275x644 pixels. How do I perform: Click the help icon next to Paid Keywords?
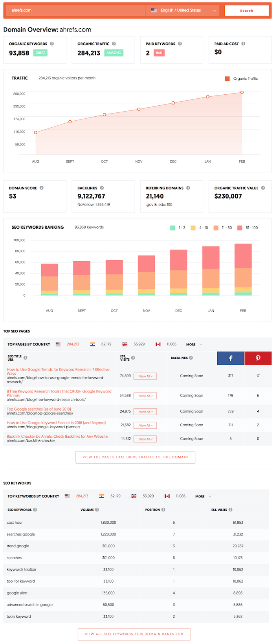pyautogui.click(x=180, y=44)
